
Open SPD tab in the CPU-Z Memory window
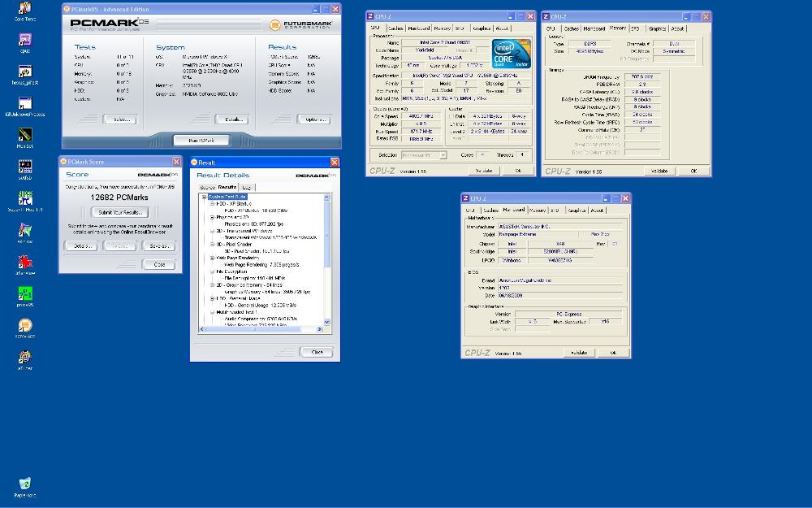pyautogui.click(x=636, y=28)
